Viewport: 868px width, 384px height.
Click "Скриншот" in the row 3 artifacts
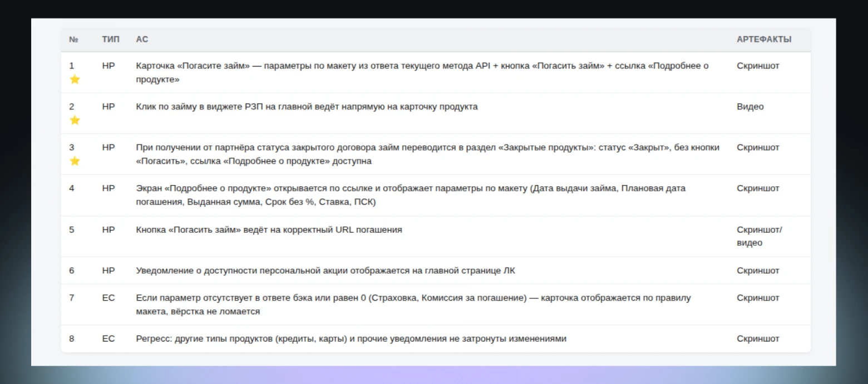pyautogui.click(x=758, y=147)
